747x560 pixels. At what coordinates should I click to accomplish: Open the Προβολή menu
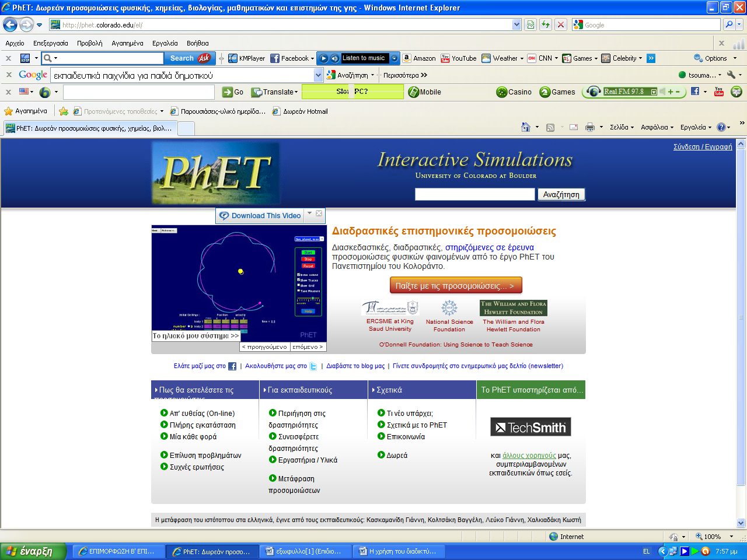click(x=90, y=43)
